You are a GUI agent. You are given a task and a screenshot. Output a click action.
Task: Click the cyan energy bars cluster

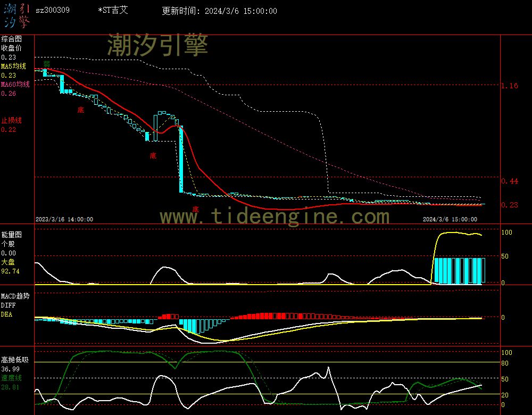460,271
